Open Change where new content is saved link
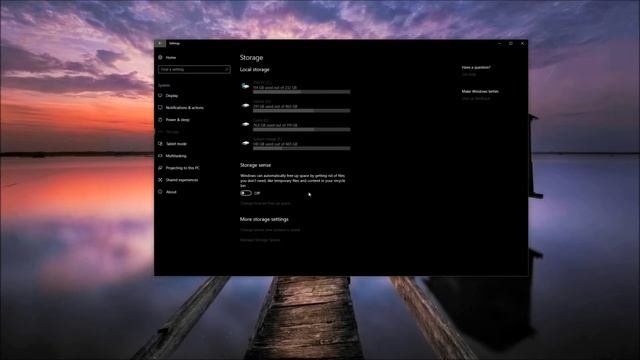This screenshot has width=640, height=360. [x=270, y=230]
